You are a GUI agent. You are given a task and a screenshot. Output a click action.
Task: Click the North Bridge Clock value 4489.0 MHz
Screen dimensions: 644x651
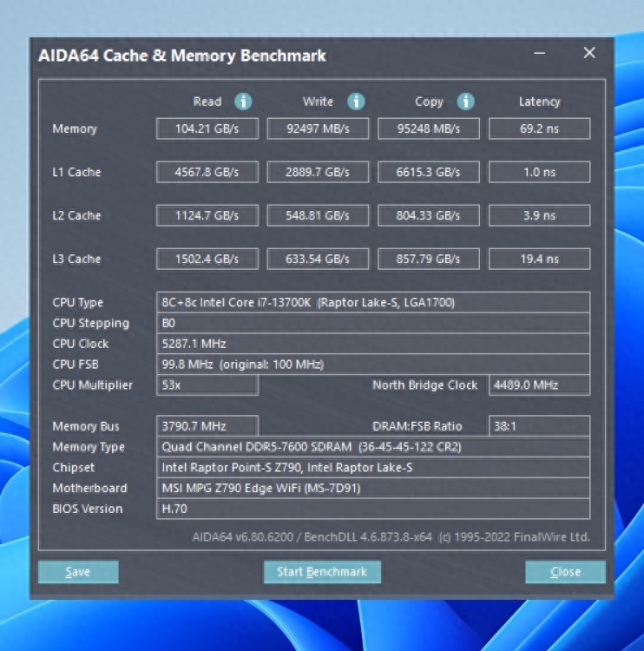[x=539, y=385]
